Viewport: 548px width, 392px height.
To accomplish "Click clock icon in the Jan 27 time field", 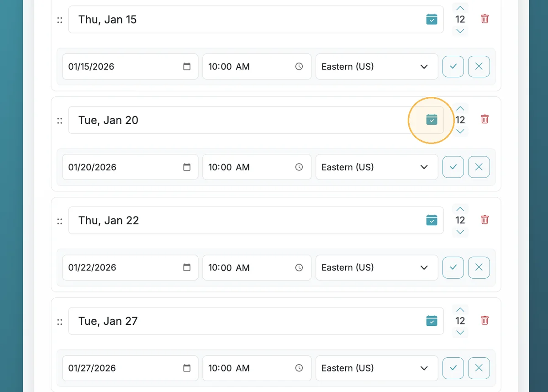I will 299,368.
